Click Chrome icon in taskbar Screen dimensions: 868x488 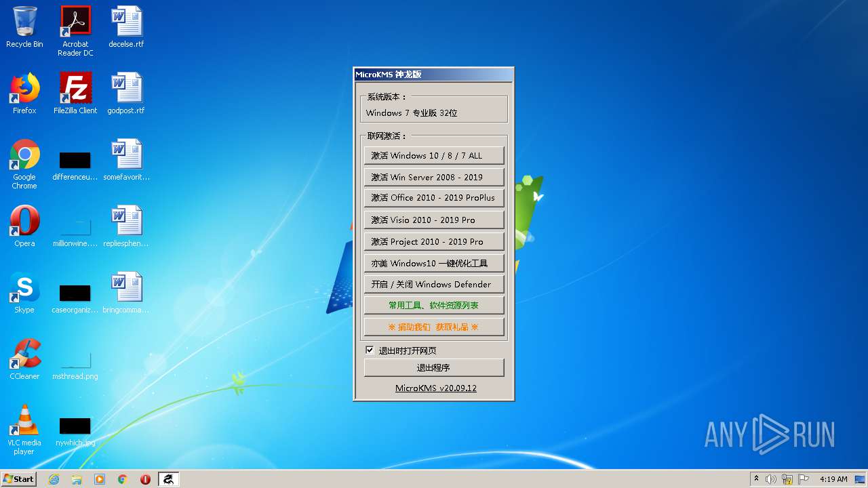(x=123, y=479)
